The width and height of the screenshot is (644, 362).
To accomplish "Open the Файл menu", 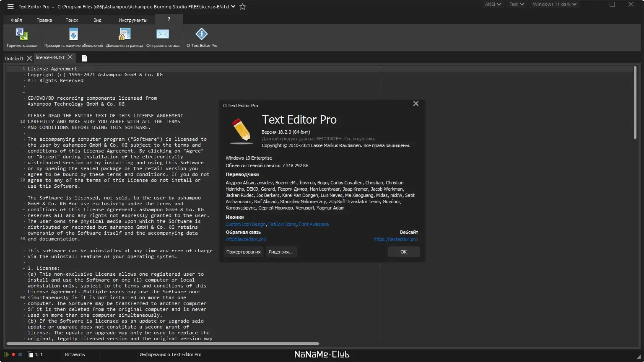I will [17, 20].
